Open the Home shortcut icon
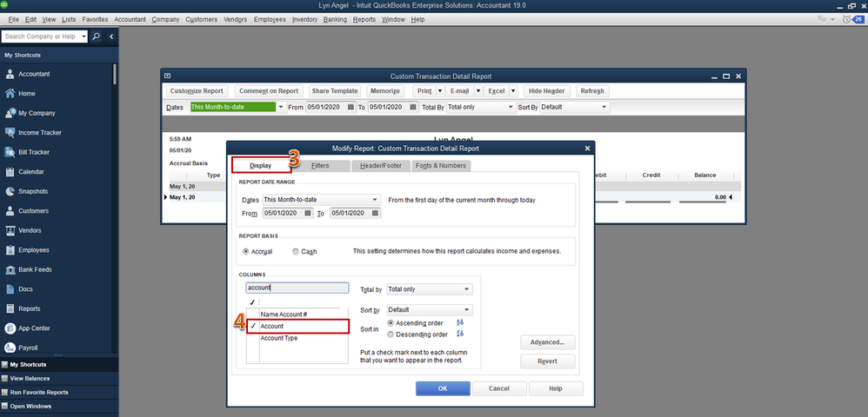This screenshot has width=868, height=417. tap(10, 94)
